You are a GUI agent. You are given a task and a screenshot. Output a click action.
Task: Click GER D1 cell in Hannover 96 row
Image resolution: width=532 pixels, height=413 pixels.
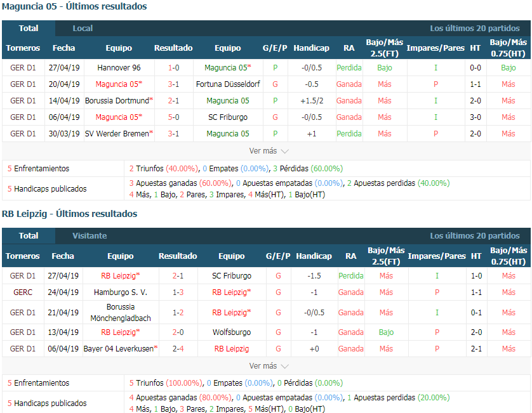pos(23,68)
